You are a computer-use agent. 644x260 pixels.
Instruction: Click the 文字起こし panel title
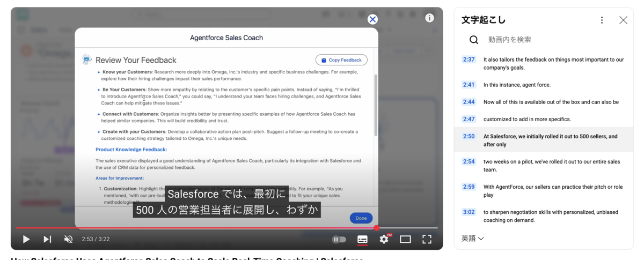click(x=484, y=20)
